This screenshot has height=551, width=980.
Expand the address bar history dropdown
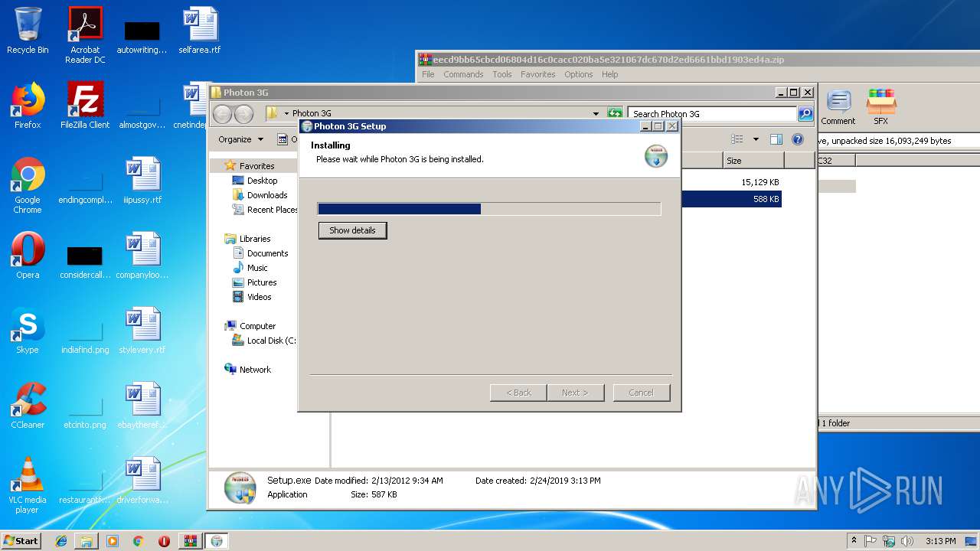point(596,113)
